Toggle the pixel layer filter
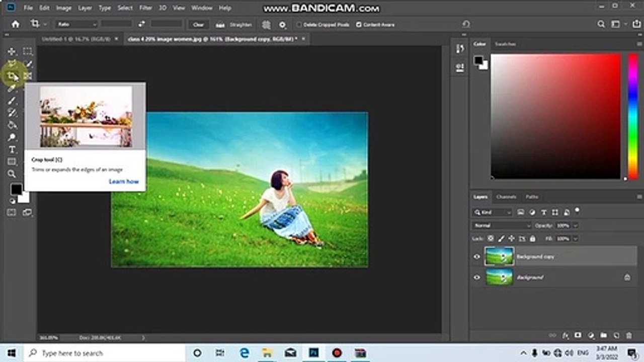 pyautogui.click(x=521, y=212)
